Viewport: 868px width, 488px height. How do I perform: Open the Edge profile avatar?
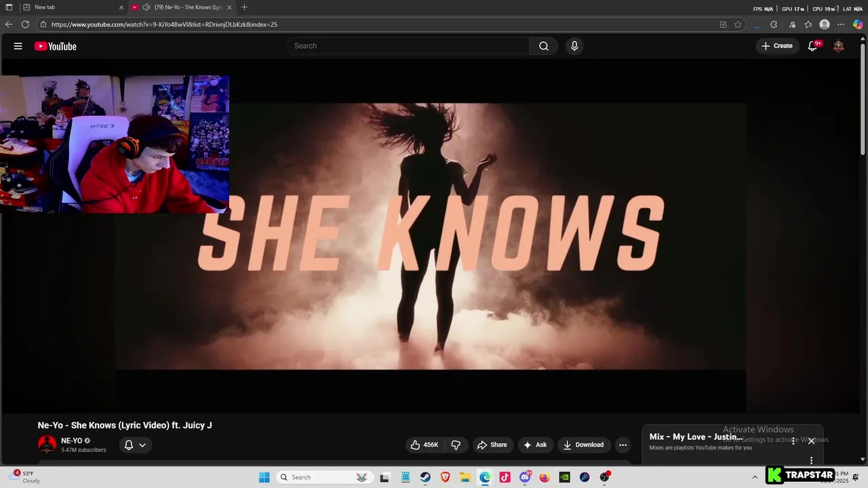pyautogui.click(x=825, y=24)
